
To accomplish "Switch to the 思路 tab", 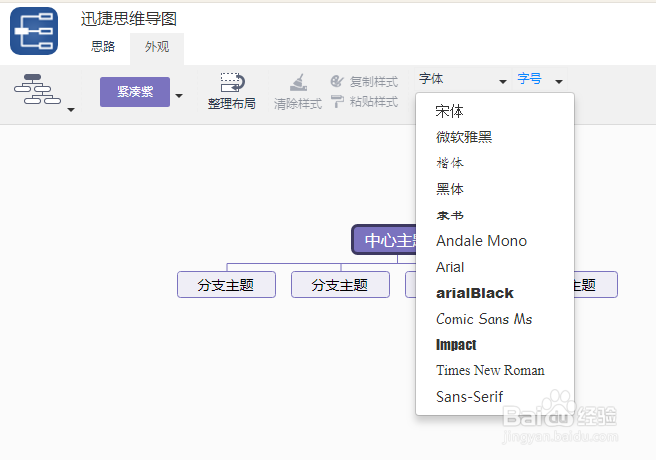I will click(x=103, y=46).
